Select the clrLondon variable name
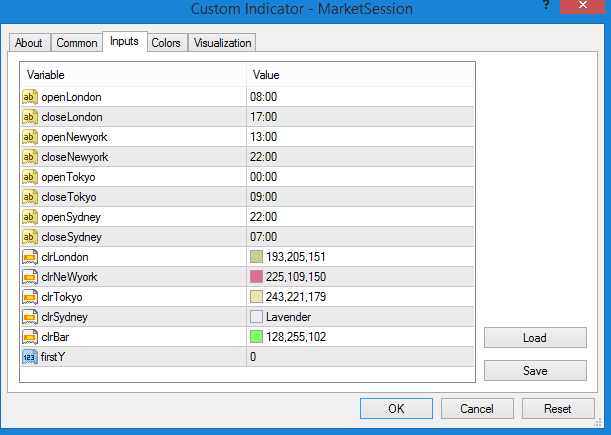The width and height of the screenshot is (611, 435). [x=65, y=257]
